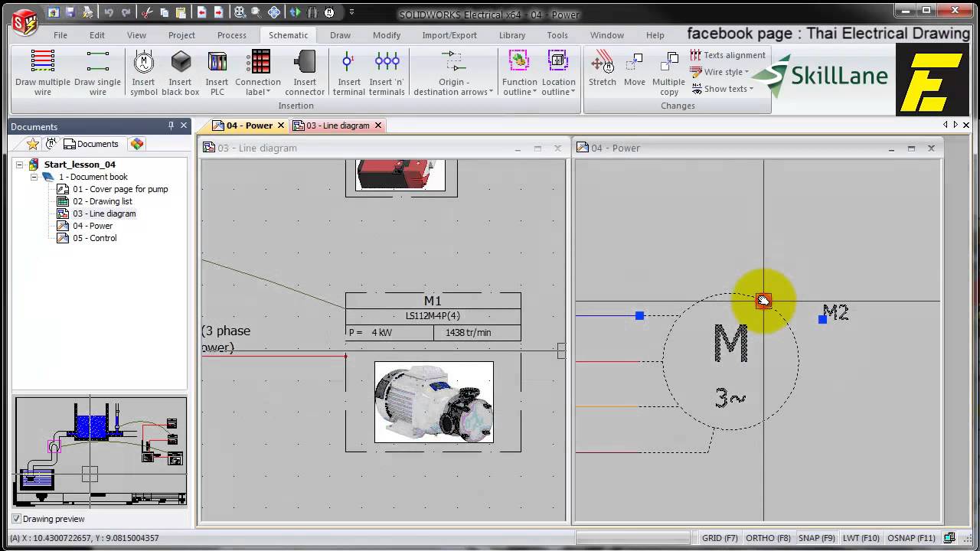980x551 pixels.
Task: Click the Print icon in quick access toolbar
Action: 88,12
